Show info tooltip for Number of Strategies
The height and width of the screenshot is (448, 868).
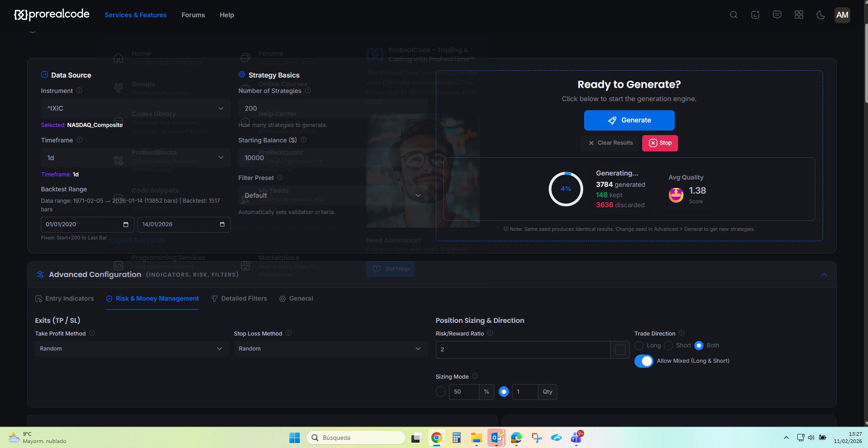[308, 90]
